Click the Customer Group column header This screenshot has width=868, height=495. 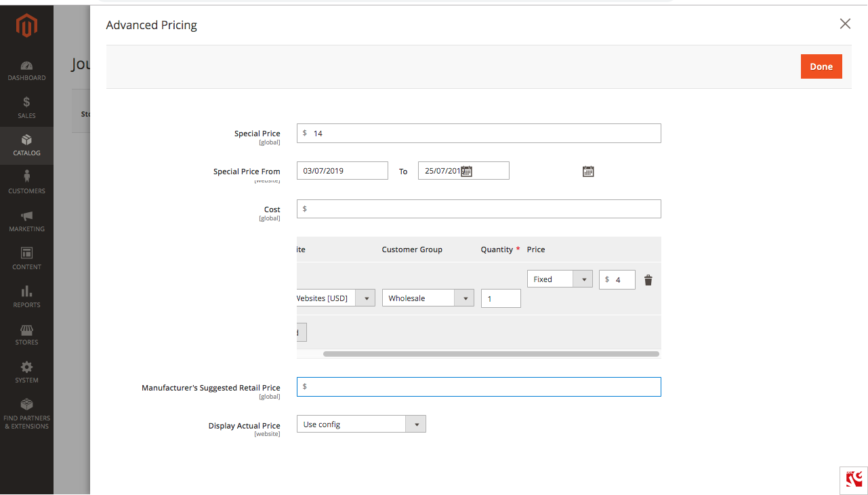point(412,250)
